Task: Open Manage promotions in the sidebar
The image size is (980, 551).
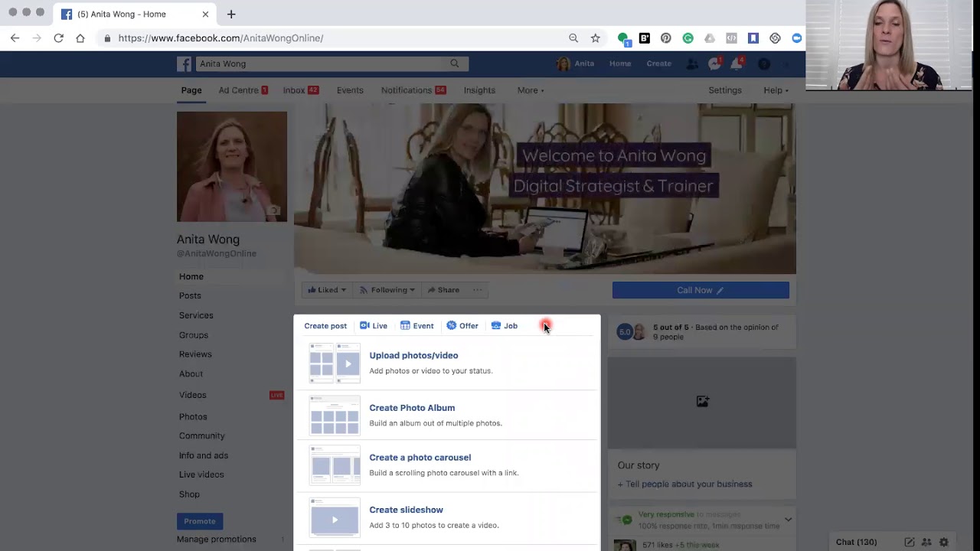Action: [217, 540]
